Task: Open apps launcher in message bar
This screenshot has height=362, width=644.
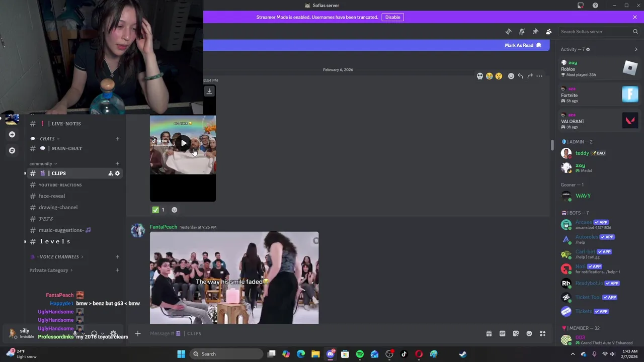Action: click(x=543, y=333)
